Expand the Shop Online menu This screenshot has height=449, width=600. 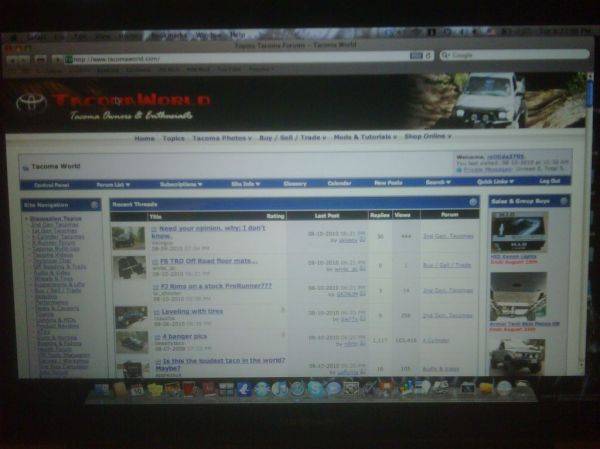click(428, 136)
